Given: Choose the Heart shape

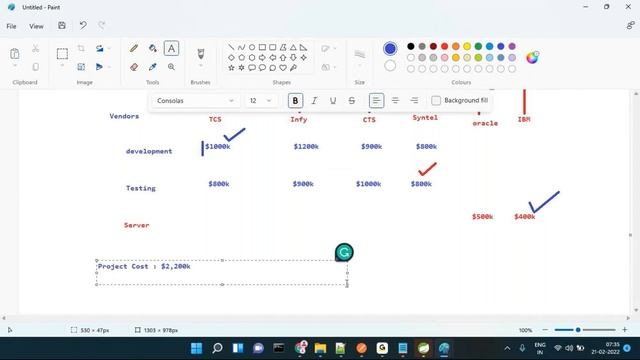Looking at the screenshot, I should (x=283, y=68).
